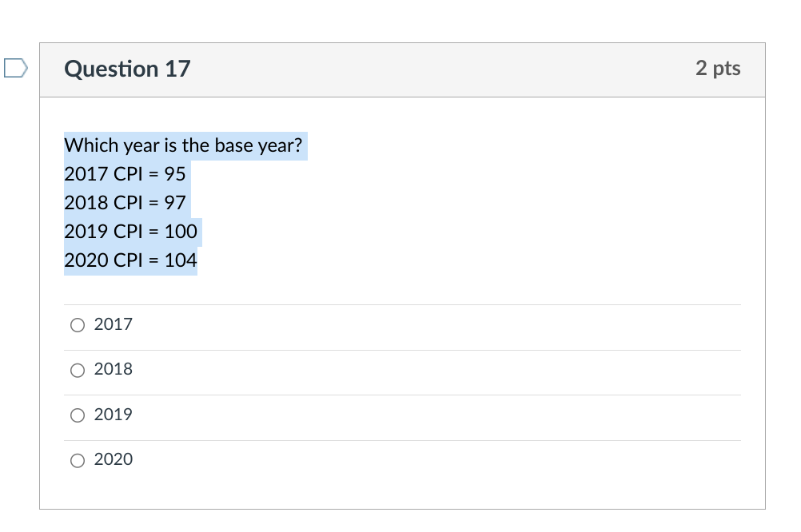The image size is (801, 532).
Task: Click the line showing 2017 CPI = 95
Action: pos(124,173)
